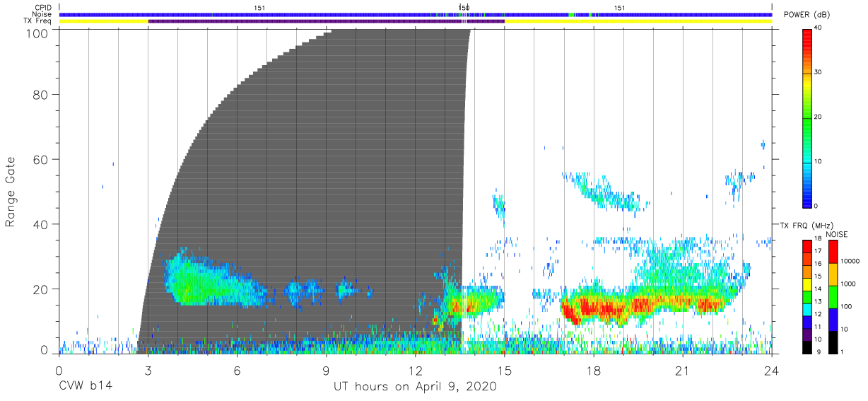Image resolution: width=868 pixels, height=401 pixels.
Task: Click '18' on the UT hours axis
Action: [594, 371]
